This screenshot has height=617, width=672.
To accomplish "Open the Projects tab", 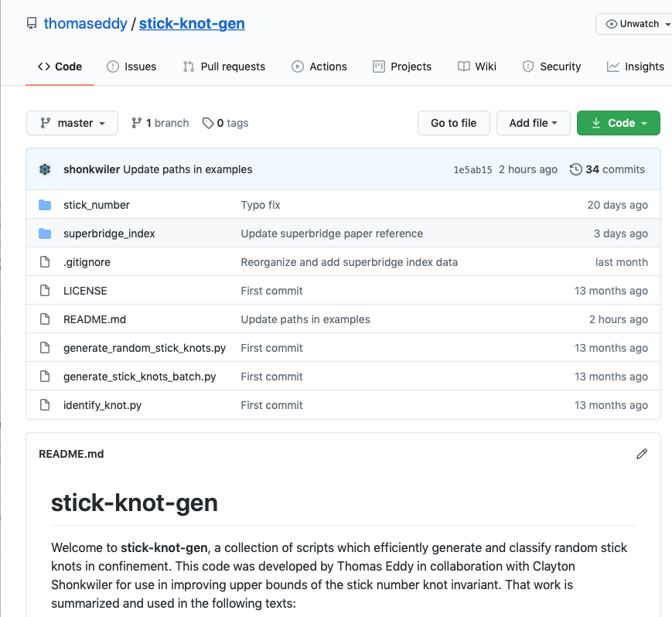I will pyautogui.click(x=402, y=66).
